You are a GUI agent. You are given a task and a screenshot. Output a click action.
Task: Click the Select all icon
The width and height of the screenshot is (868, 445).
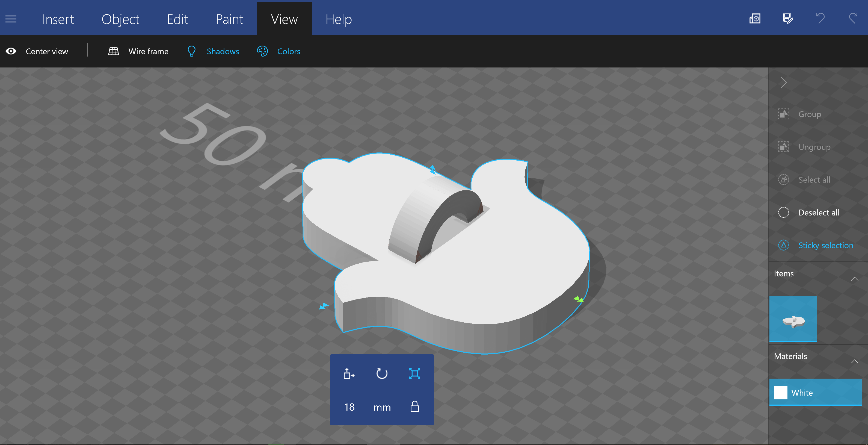click(783, 180)
